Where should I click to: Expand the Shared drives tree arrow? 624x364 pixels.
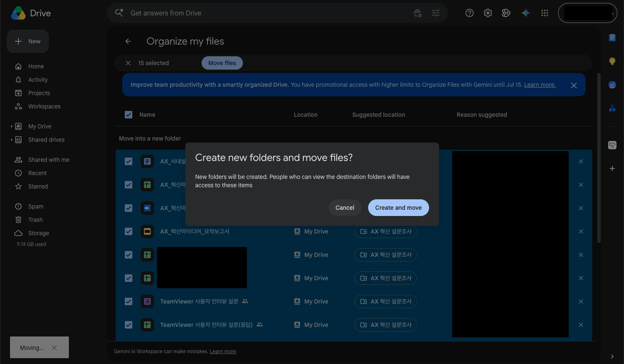click(x=11, y=140)
